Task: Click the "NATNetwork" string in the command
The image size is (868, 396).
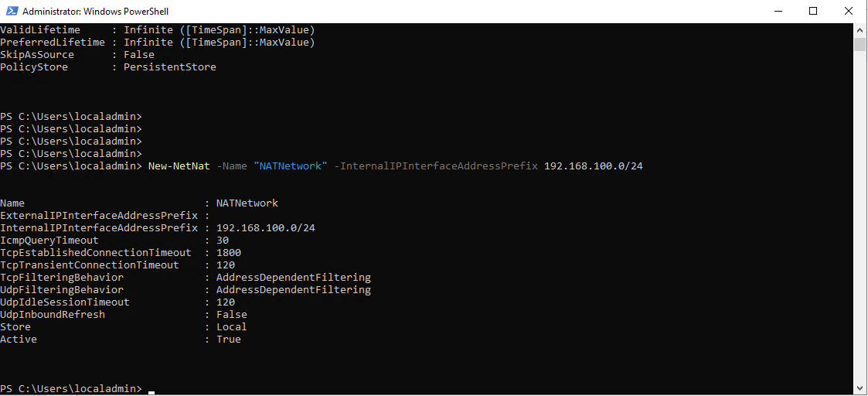Action: tap(291, 166)
